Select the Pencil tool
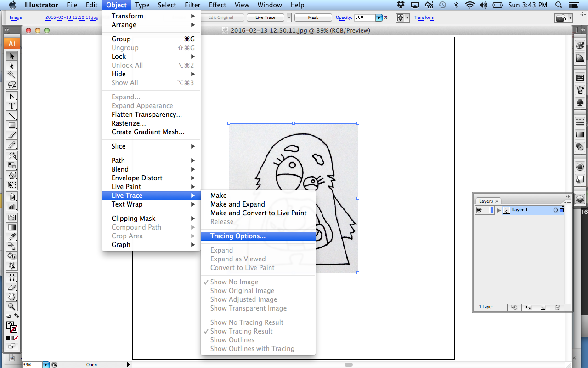Viewport: 588px width, 368px height. coord(12,145)
